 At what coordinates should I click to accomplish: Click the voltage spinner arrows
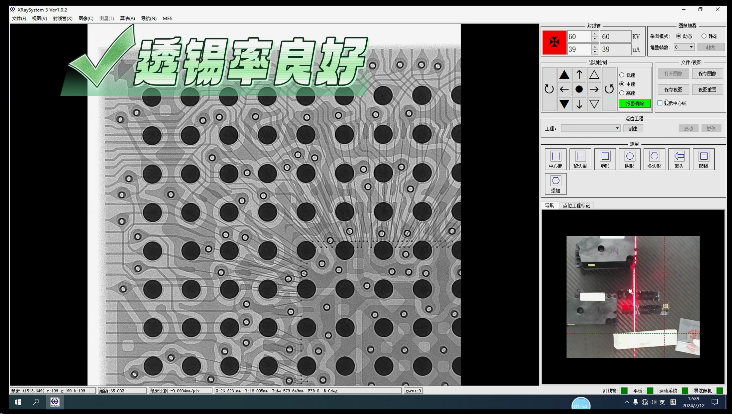point(596,36)
